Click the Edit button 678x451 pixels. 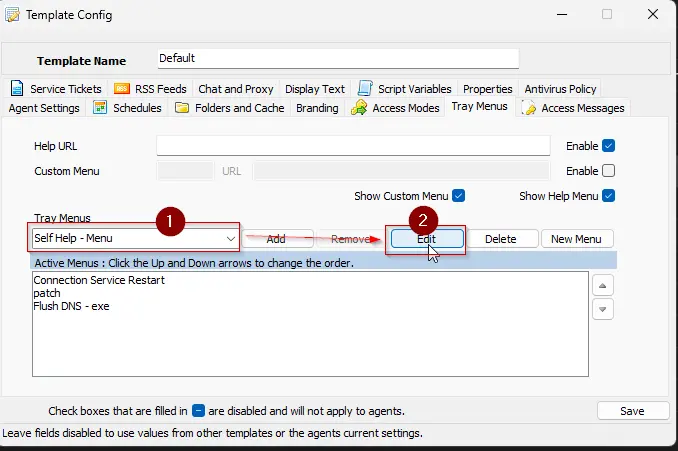[427, 239]
